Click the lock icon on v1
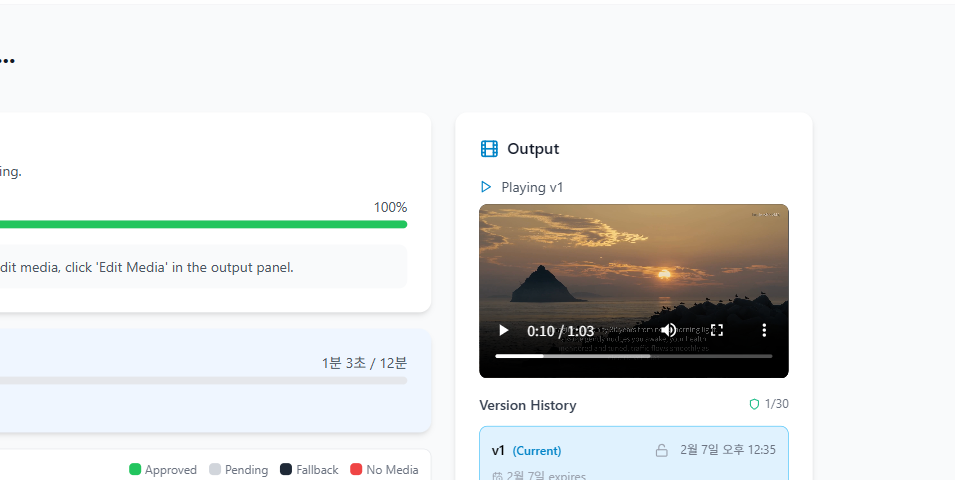 click(x=661, y=450)
